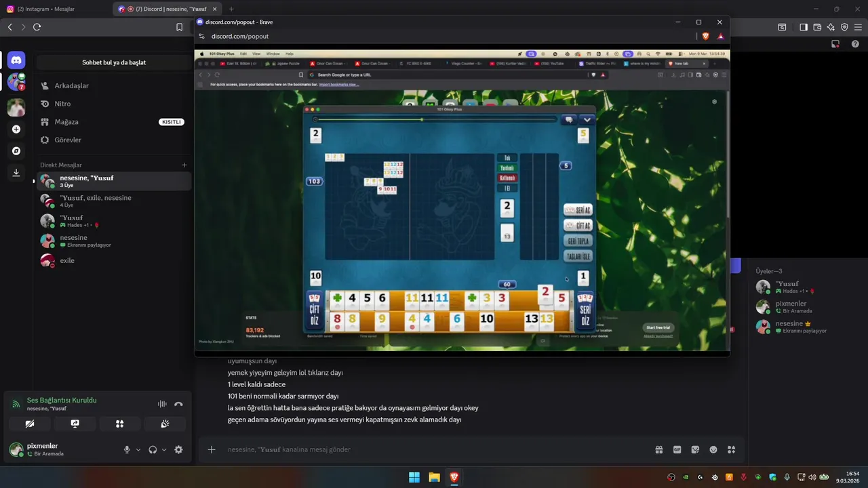Expand headphone output options arrow
This screenshot has height=488, width=868.
[x=164, y=449]
